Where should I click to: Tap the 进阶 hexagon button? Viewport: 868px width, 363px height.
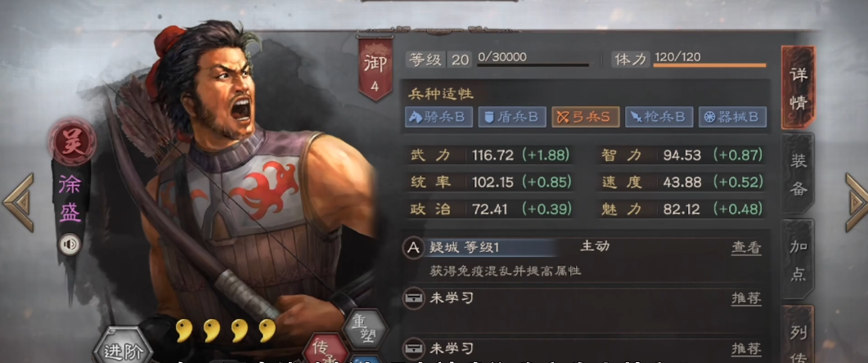[123, 348]
